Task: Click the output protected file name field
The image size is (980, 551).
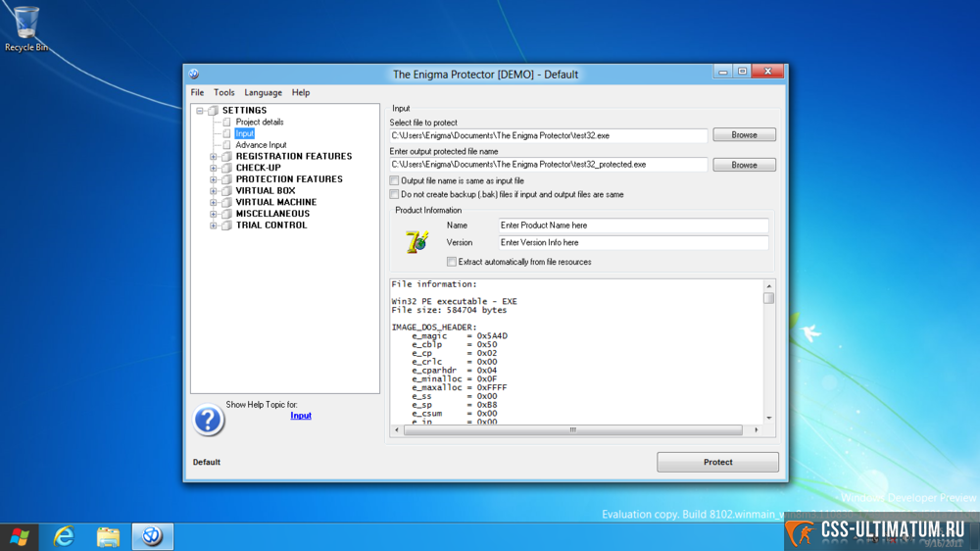Action: tap(548, 165)
